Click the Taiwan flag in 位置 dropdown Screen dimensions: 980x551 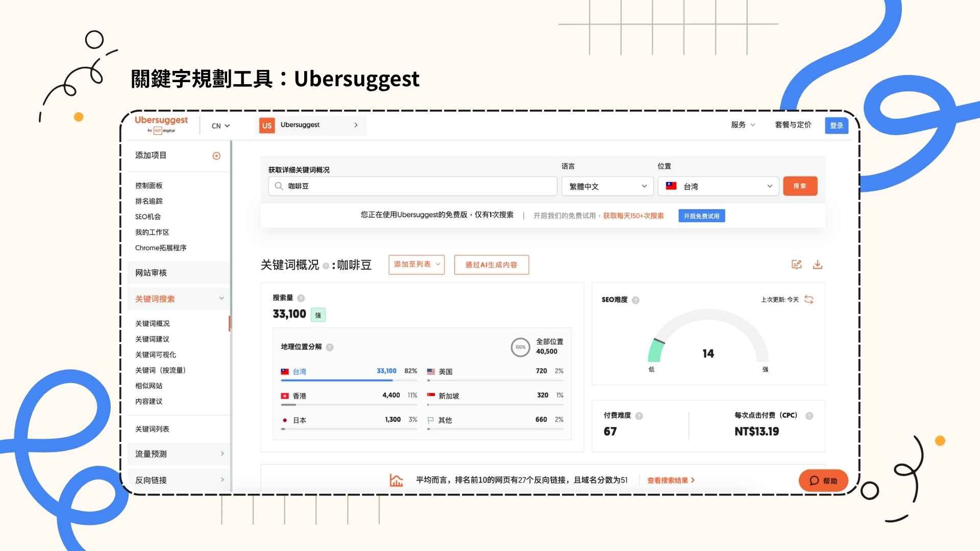coord(671,186)
